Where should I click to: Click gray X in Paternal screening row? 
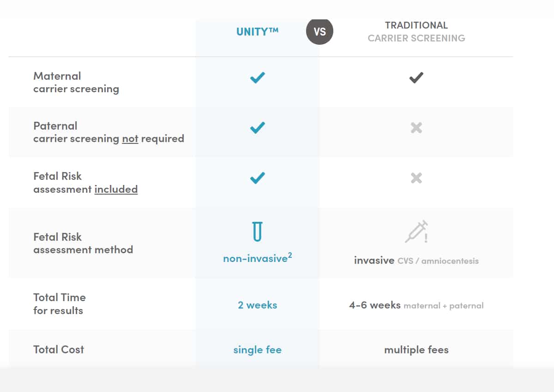[x=416, y=128]
